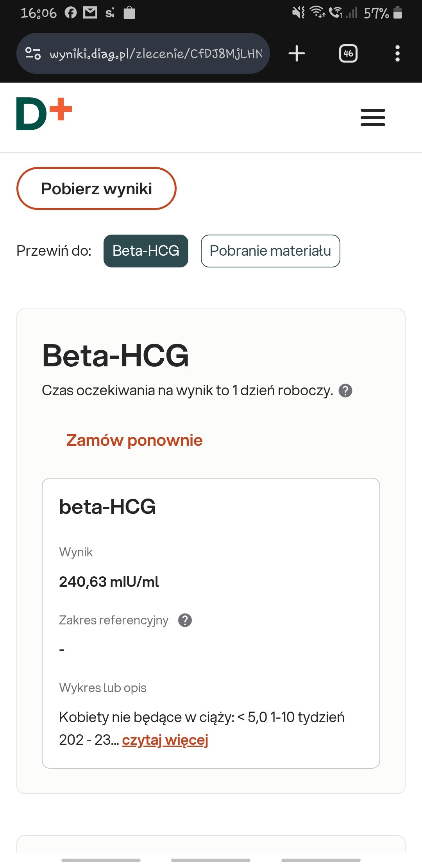The height and width of the screenshot is (868, 422).
Task: Open the hamburger navigation menu
Action: (373, 117)
